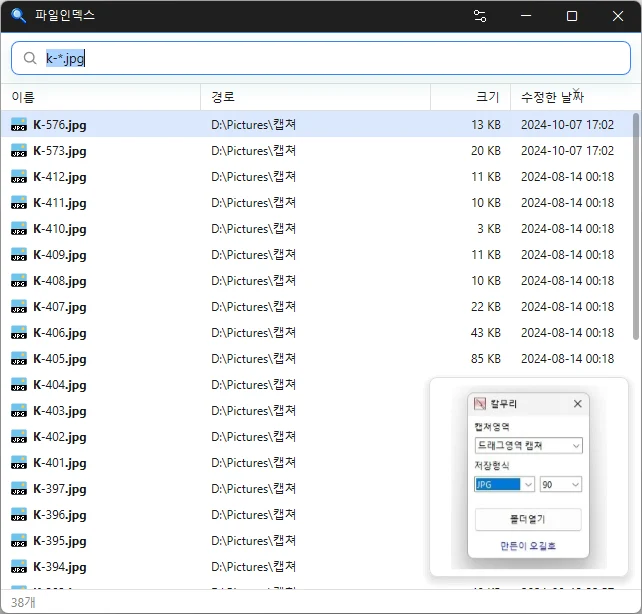Image resolution: width=642 pixels, height=614 pixels.
Task: Minimize the 파일인덱스 window
Action: (526, 16)
